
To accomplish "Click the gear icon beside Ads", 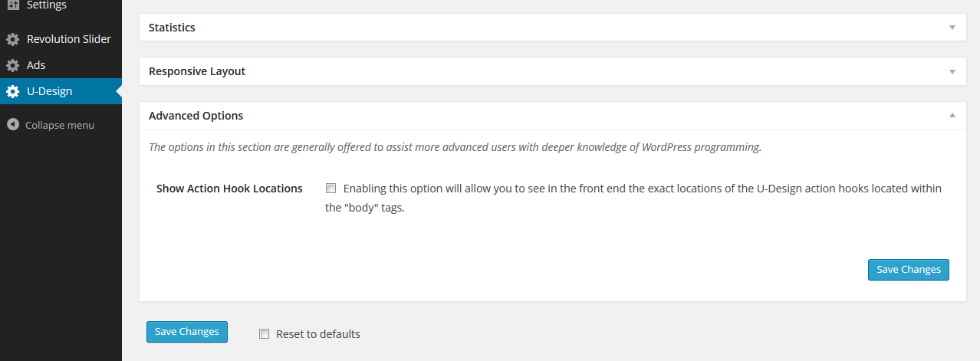I will pyautogui.click(x=12, y=66).
